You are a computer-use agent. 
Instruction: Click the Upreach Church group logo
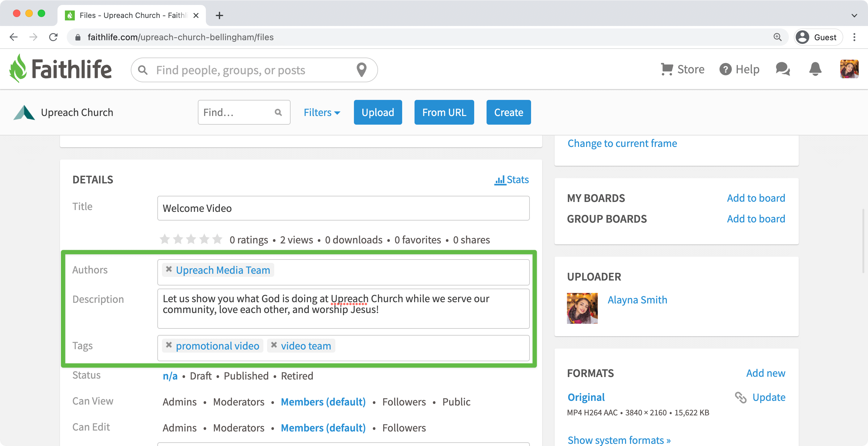coord(24,112)
